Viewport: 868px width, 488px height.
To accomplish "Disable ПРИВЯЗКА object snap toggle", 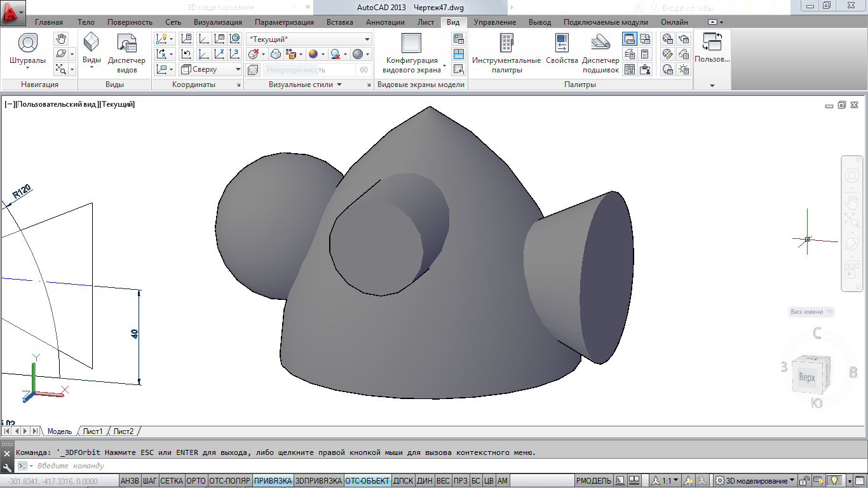I will 273,481.
